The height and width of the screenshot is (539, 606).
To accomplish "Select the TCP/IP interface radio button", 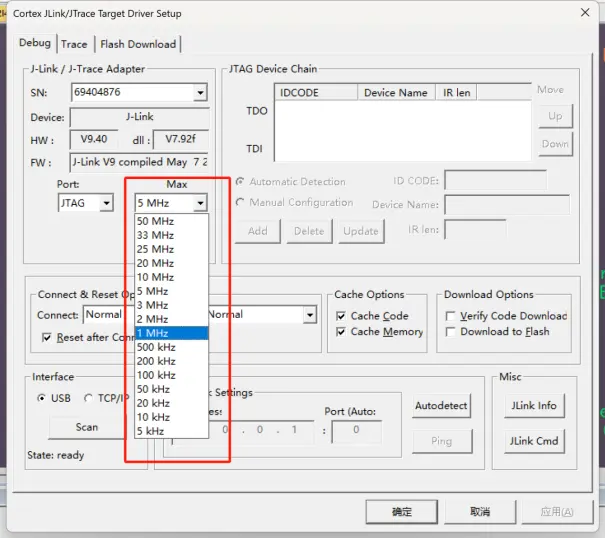I will (88, 398).
